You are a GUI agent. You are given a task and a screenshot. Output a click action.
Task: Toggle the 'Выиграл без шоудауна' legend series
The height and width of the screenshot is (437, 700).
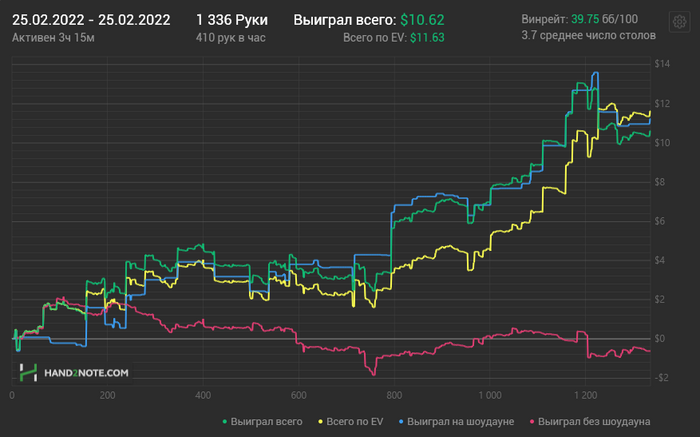click(589, 421)
